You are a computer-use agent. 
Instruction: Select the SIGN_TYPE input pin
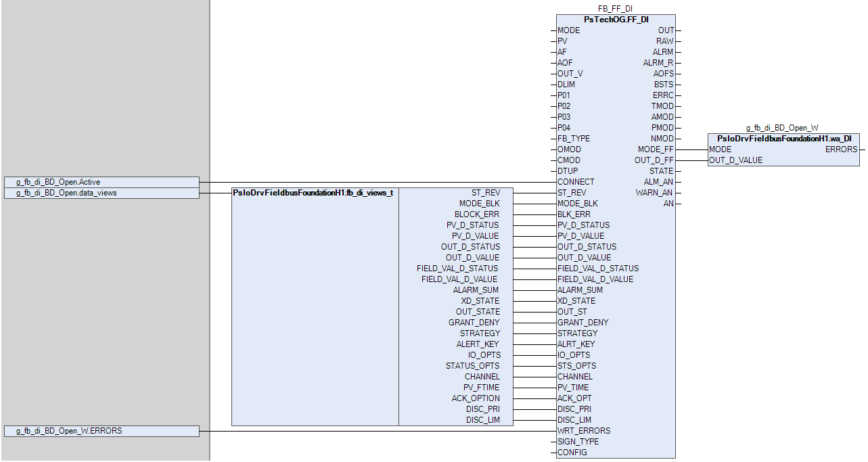(x=578, y=442)
